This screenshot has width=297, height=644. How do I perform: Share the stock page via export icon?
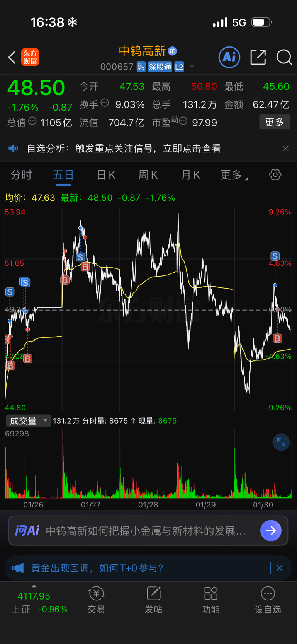tap(258, 57)
